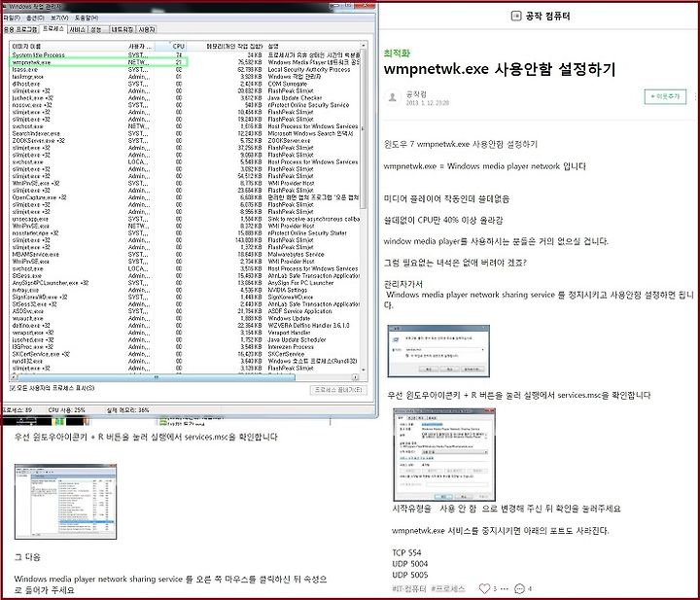This screenshot has height=600, width=700.
Task: Click the vertical scrollbar up arrow in process list
Action: pos(364,46)
